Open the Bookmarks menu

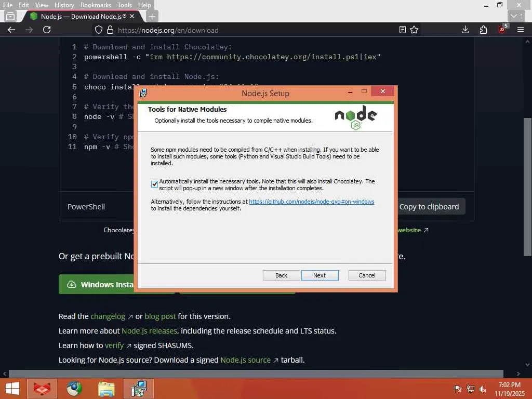pos(96,5)
